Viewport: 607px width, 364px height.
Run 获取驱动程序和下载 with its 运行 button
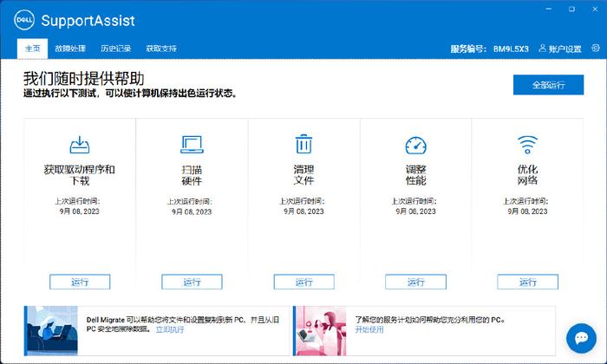pyautogui.click(x=80, y=282)
